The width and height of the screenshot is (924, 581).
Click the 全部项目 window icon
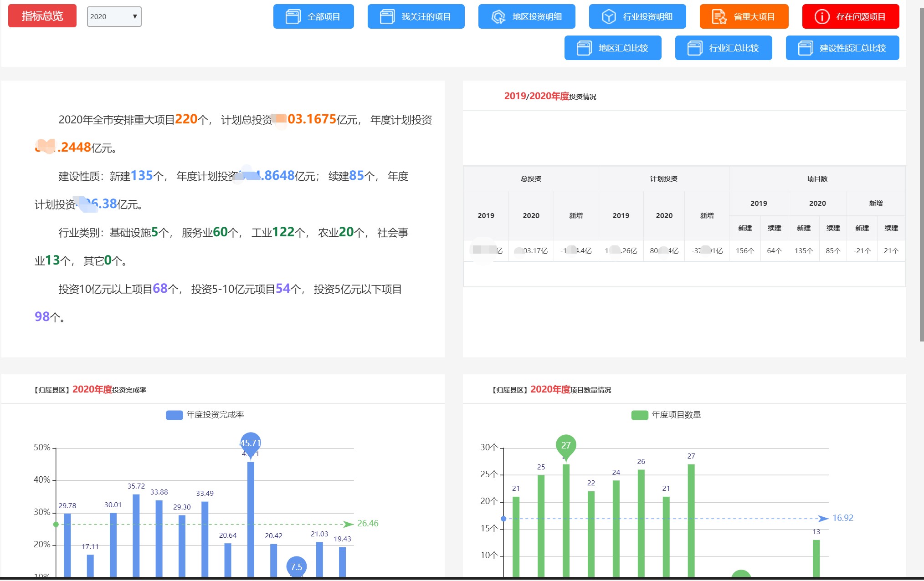(293, 17)
